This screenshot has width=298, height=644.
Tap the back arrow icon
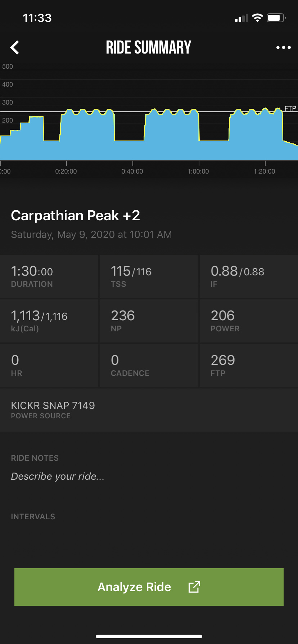[15, 47]
